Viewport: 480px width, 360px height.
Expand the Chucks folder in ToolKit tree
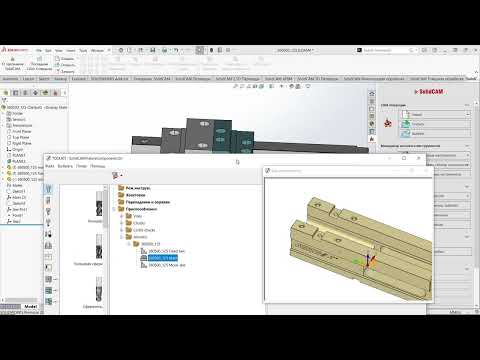122,223
